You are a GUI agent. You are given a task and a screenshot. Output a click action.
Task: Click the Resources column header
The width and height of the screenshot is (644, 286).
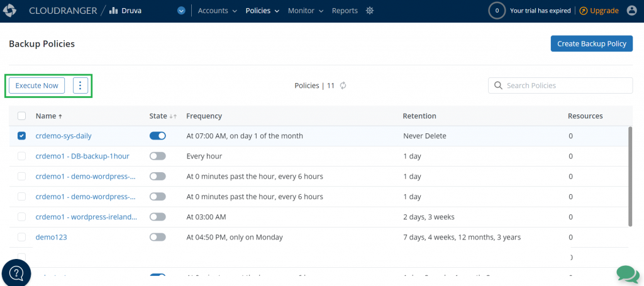[586, 116]
